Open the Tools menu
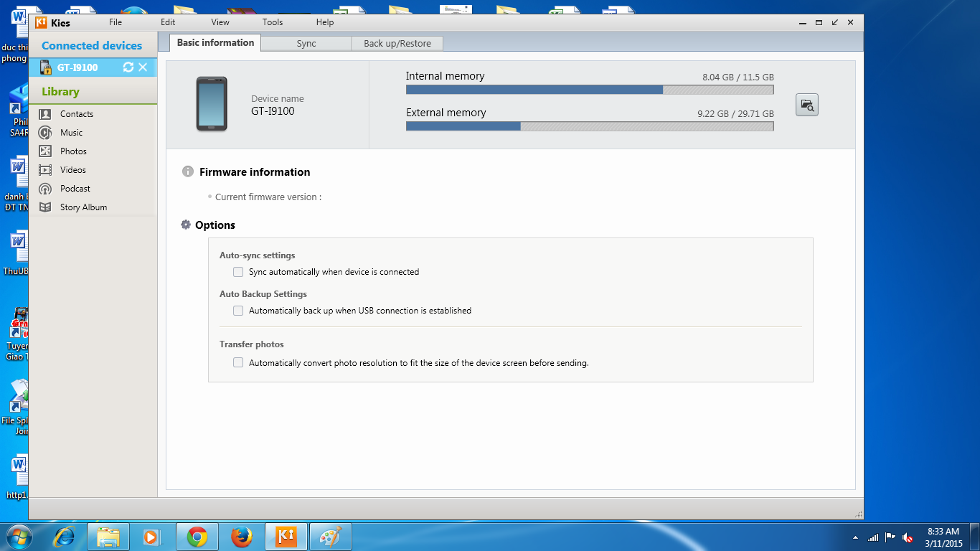Screen dimensions: 980x551 coord(273,22)
